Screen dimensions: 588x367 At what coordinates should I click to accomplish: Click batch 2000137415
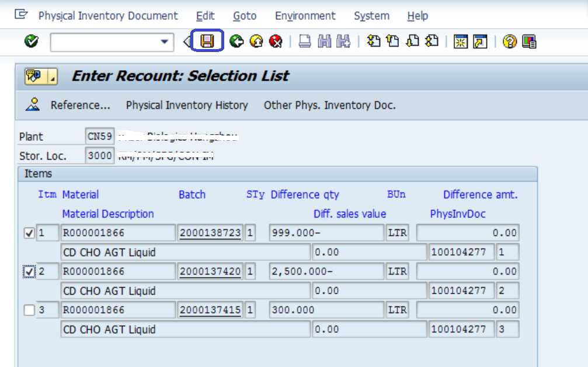click(x=210, y=310)
